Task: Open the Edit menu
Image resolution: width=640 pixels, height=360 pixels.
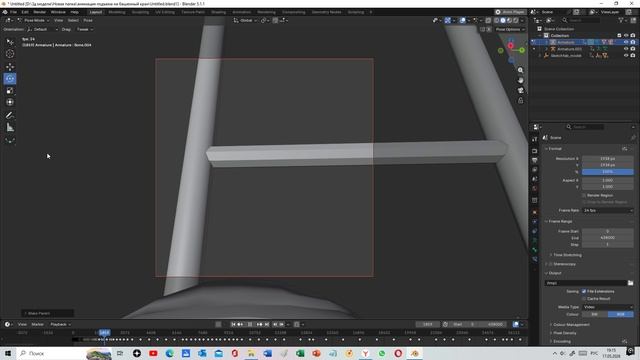Action: (x=25, y=12)
